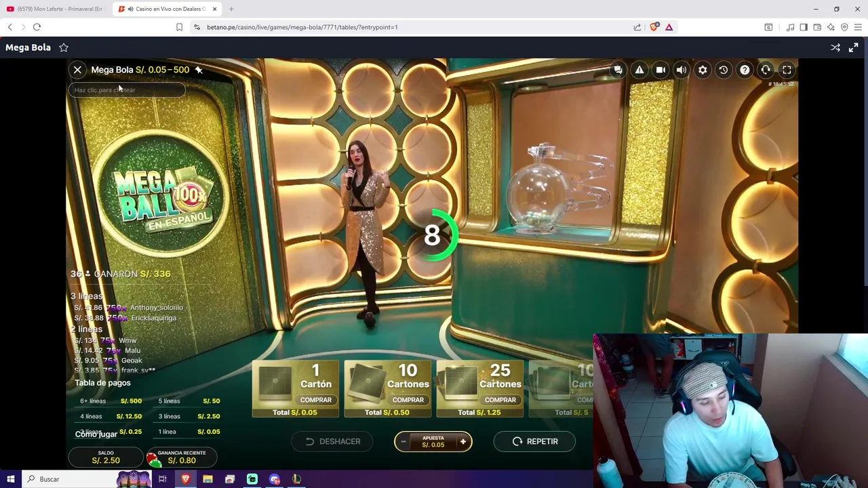Viewport: 868px width, 488px height.
Task: Click winner Ericksaquiriga in the list
Action: pyautogui.click(x=153, y=318)
